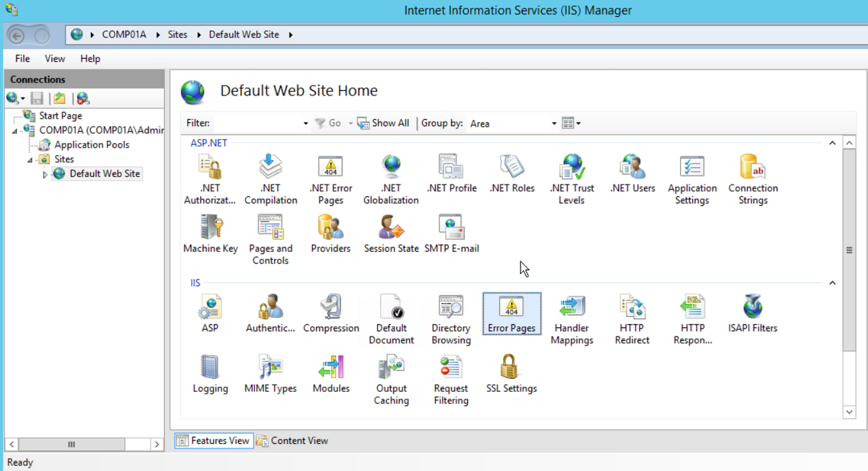868x471 pixels.
Task: Collapse the COMP01A server node
Action: pos(15,131)
